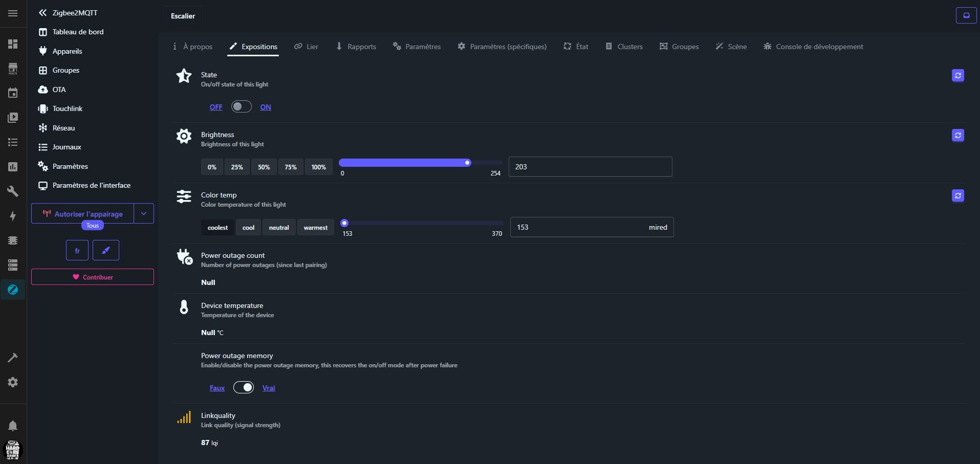
Task: Refresh the Color temp value icon
Action: tap(957, 196)
